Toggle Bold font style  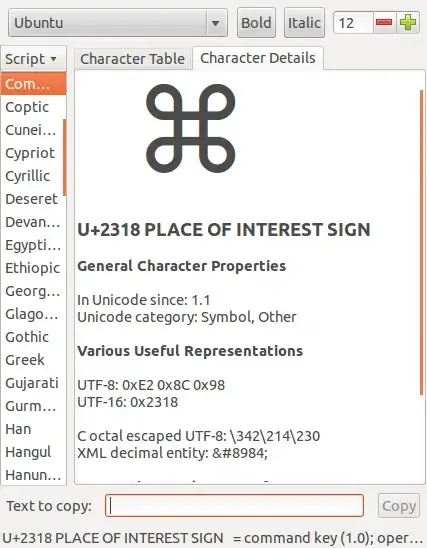256,23
